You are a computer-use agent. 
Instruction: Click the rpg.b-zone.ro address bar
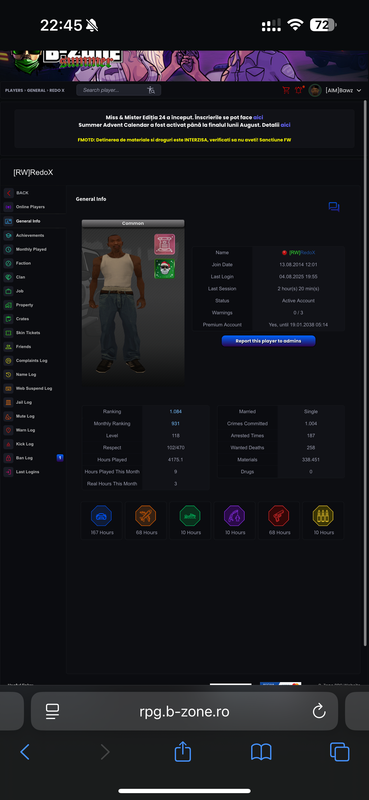coord(184,711)
